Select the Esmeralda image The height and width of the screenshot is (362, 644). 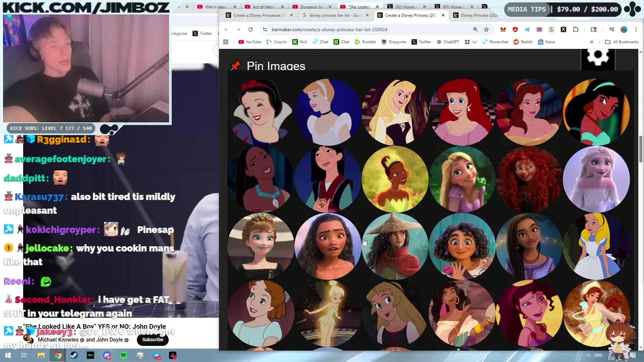462,313
